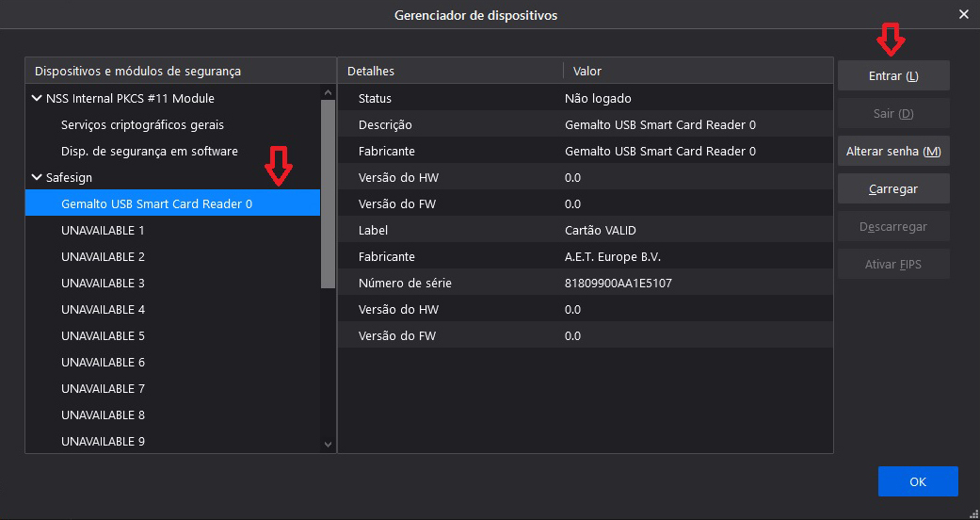Click the resize grip at dialog corner
Viewport: 980px width, 520px height.
[x=974, y=514]
